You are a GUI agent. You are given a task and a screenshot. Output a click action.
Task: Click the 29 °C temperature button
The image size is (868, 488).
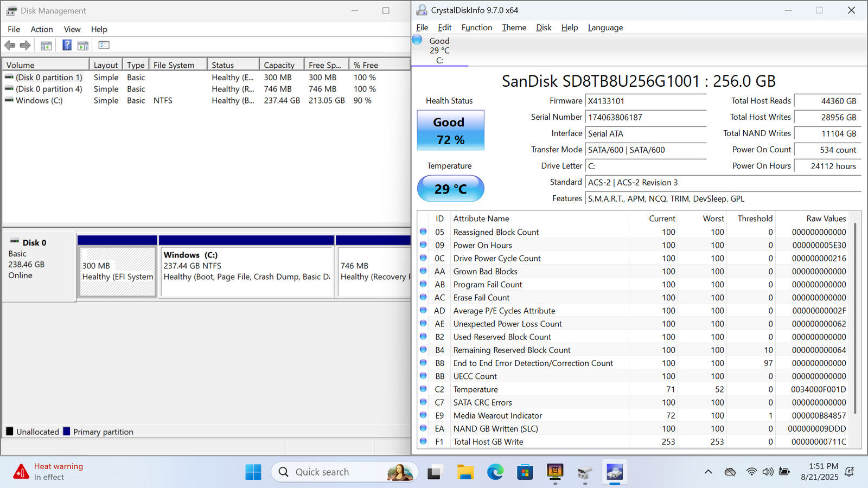[x=450, y=189]
